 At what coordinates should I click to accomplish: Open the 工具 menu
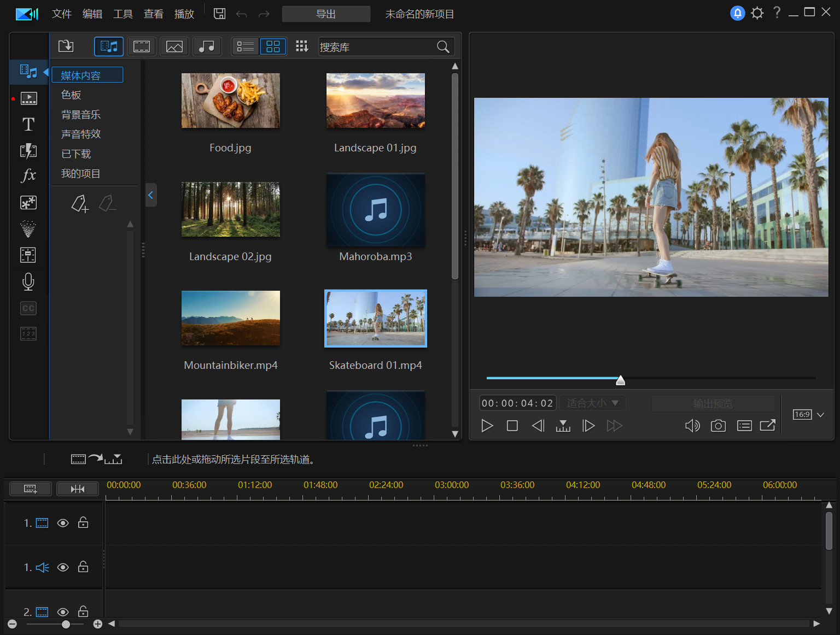coord(122,14)
